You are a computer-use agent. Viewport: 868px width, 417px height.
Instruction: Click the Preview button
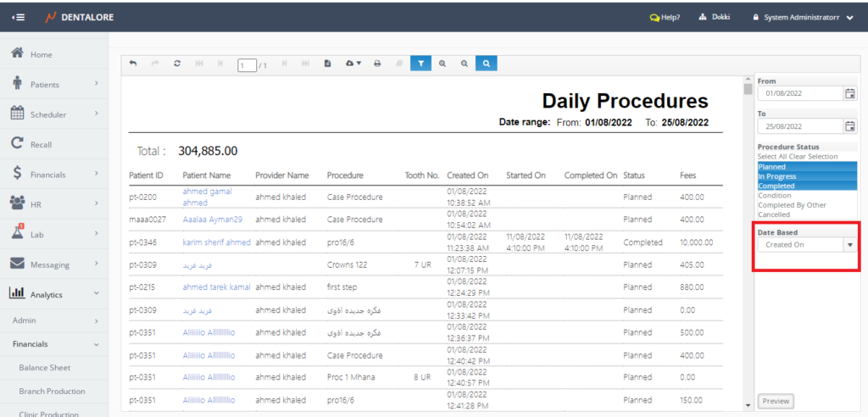point(775,401)
